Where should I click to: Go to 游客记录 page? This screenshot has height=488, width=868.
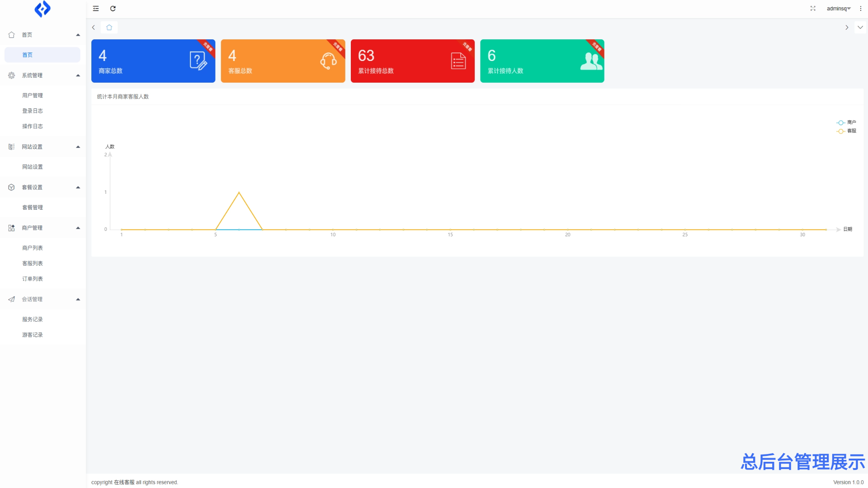tap(33, 335)
